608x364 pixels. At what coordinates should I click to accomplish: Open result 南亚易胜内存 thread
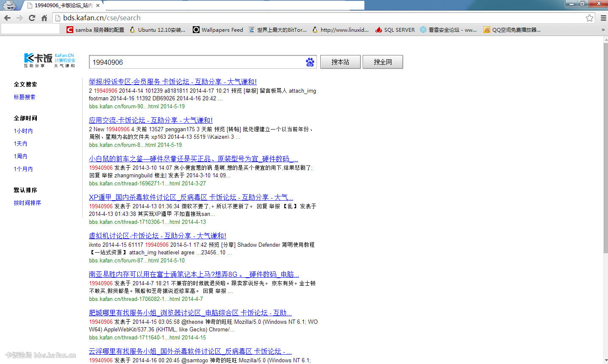click(x=194, y=274)
